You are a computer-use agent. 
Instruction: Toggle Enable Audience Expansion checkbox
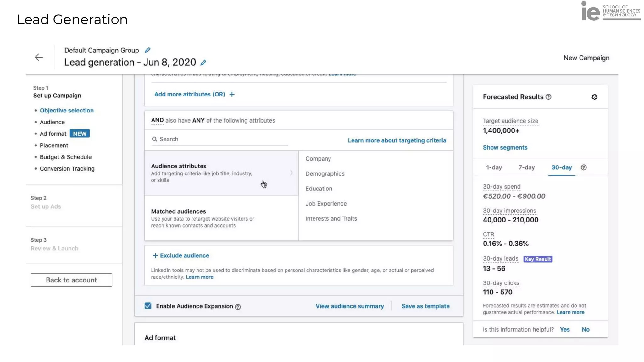pos(148,306)
